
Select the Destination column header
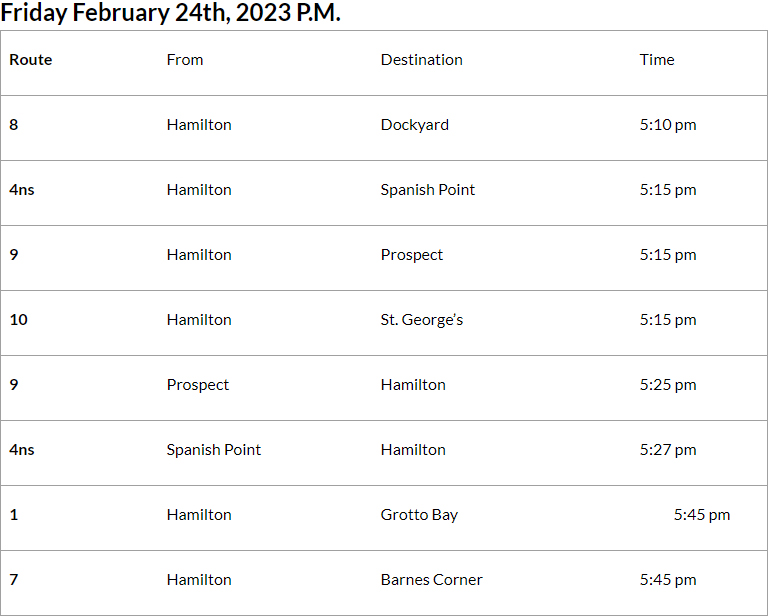[x=421, y=60]
